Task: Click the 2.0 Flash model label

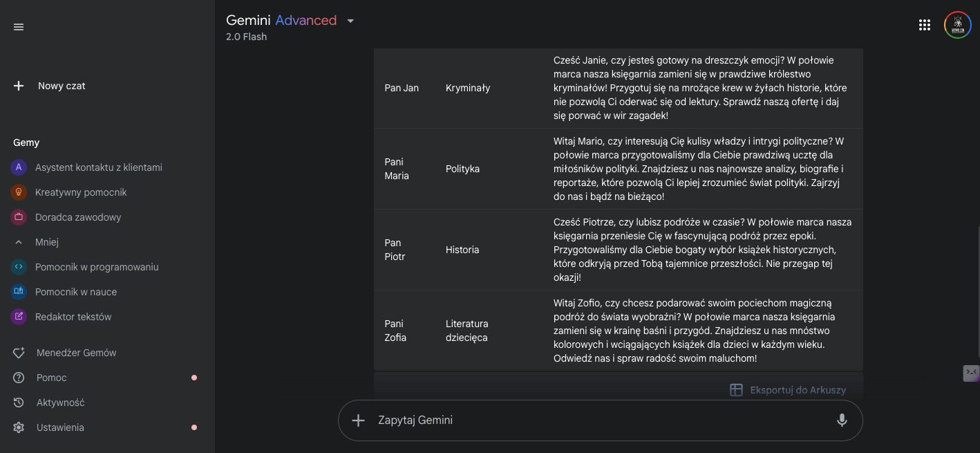Action: [246, 37]
